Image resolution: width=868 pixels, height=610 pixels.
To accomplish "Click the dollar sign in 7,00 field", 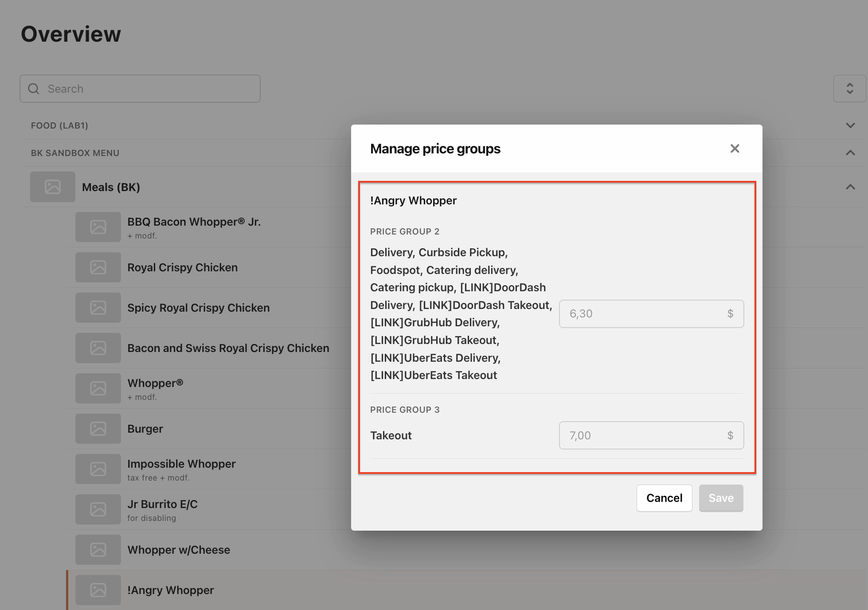I will (x=730, y=435).
